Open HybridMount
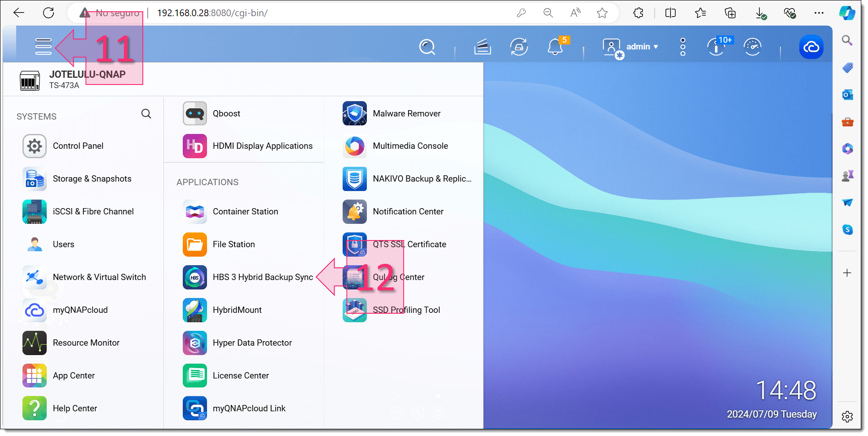868x436 pixels. (223, 310)
